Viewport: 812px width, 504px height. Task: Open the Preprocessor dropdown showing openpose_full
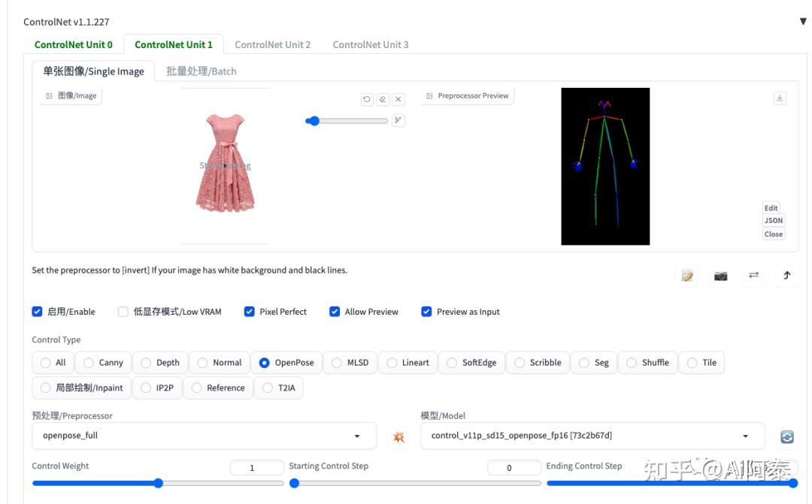[x=204, y=436]
